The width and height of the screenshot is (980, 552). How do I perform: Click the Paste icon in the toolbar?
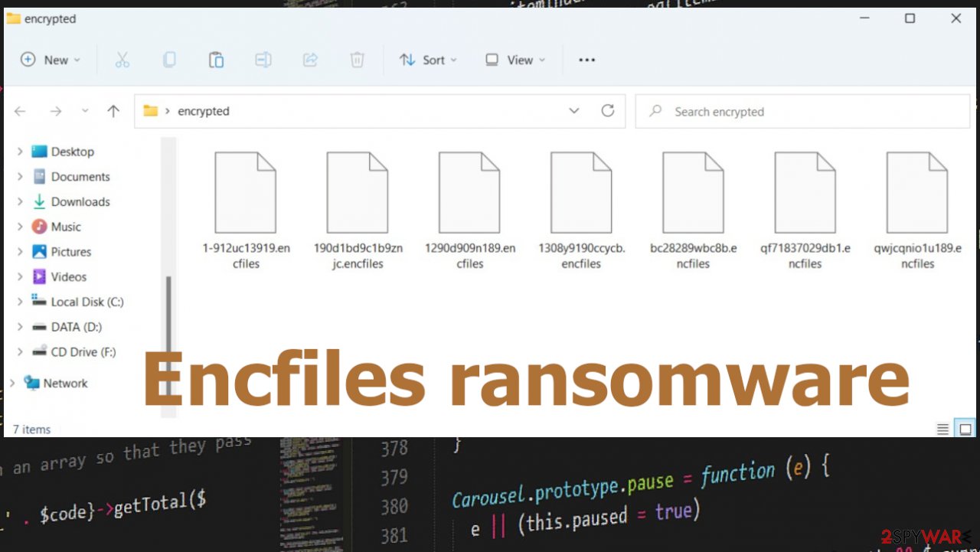[x=217, y=60]
